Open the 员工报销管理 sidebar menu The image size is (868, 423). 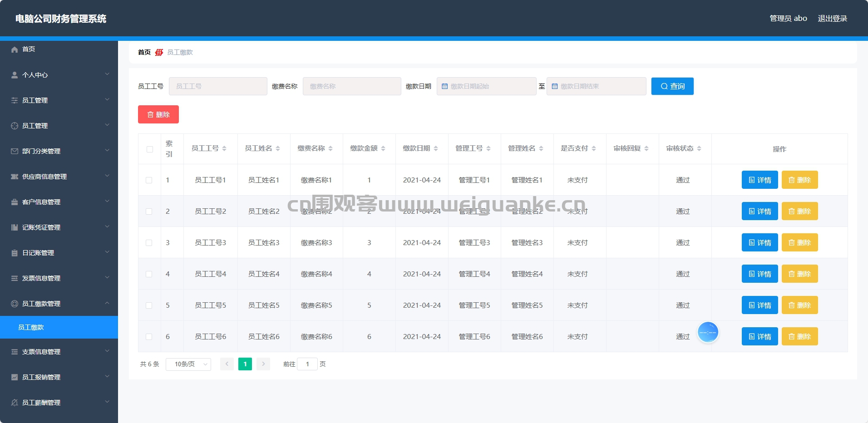tap(59, 377)
